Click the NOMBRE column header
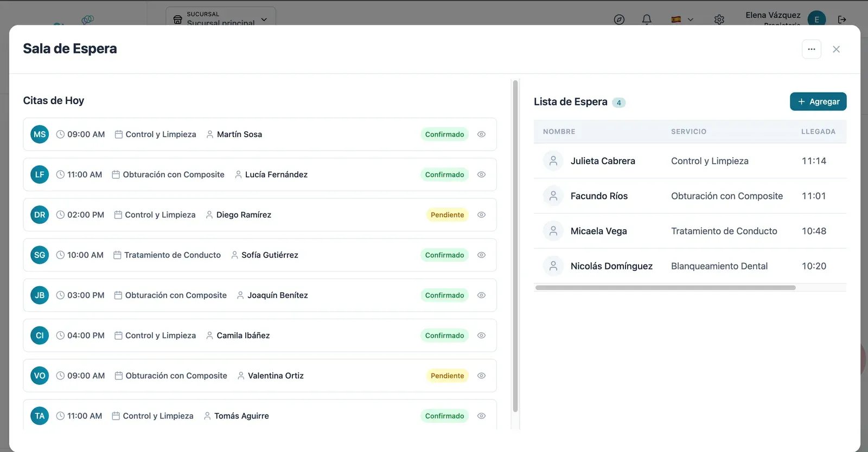This screenshot has height=452, width=868. click(559, 132)
